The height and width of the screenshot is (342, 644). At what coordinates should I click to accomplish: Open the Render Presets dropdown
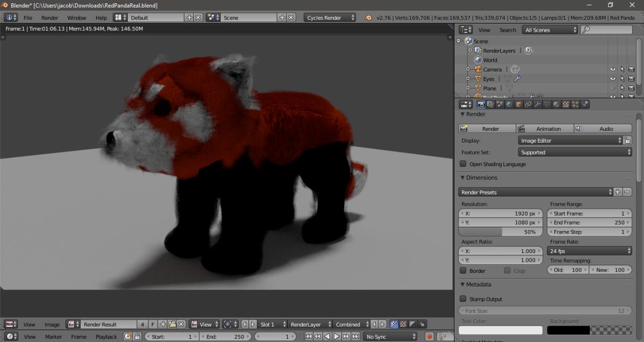536,192
